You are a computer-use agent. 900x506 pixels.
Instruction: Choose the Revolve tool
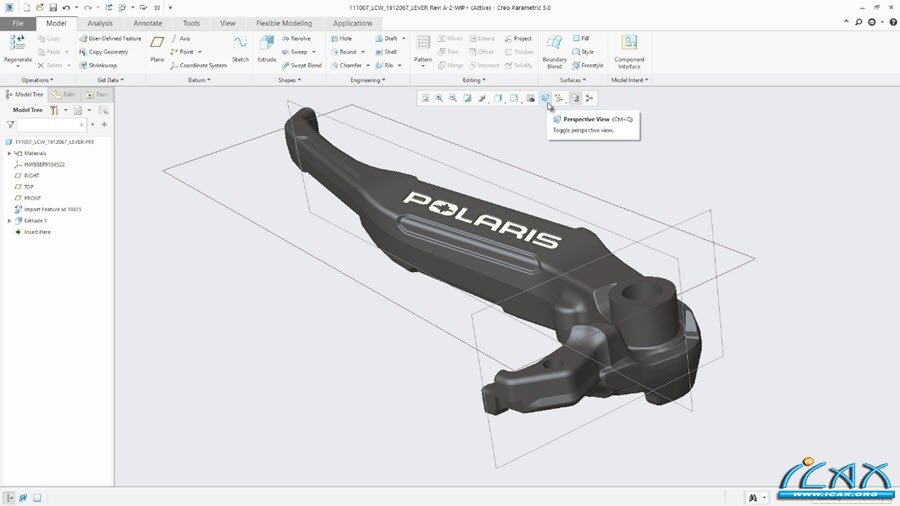[296, 38]
